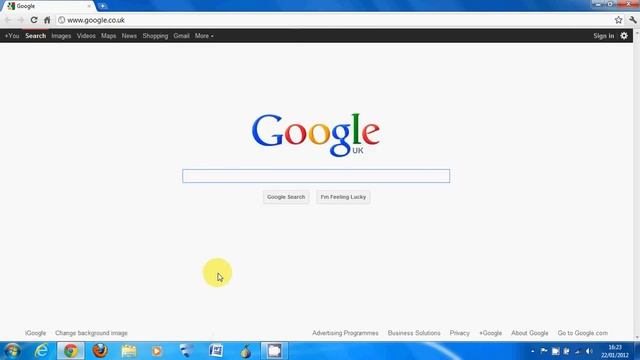This screenshot has width=640, height=360.
Task: Open a new tab with the plus button
Action: click(102, 6)
